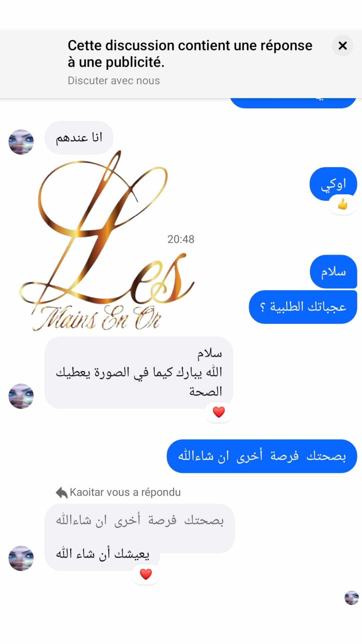Select the gray 'سلام الله يبارك' message bubble
362x644 pixels.
pyautogui.click(x=139, y=372)
